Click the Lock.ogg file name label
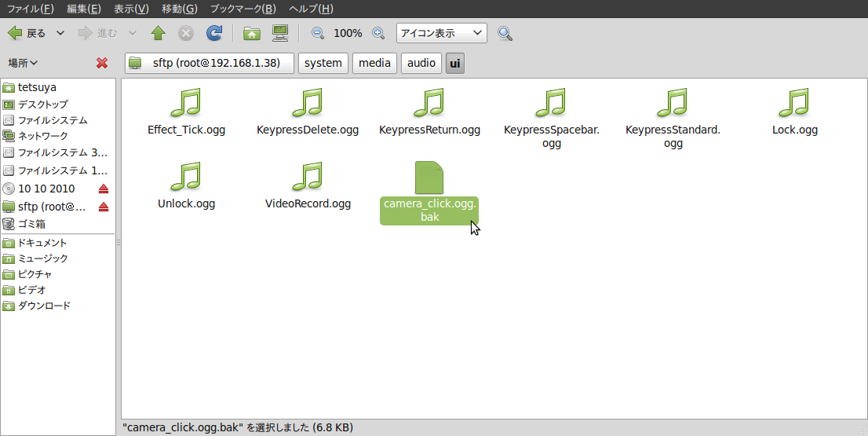 coord(795,130)
